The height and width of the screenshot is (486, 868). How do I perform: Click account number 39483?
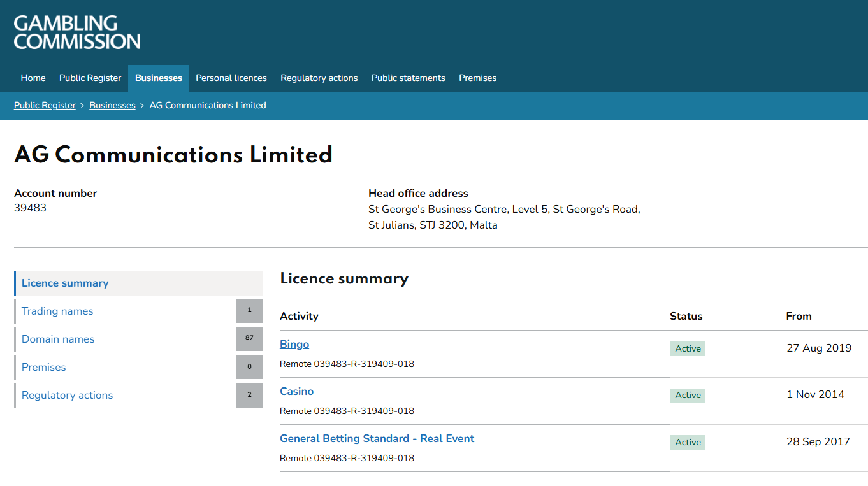[30, 208]
